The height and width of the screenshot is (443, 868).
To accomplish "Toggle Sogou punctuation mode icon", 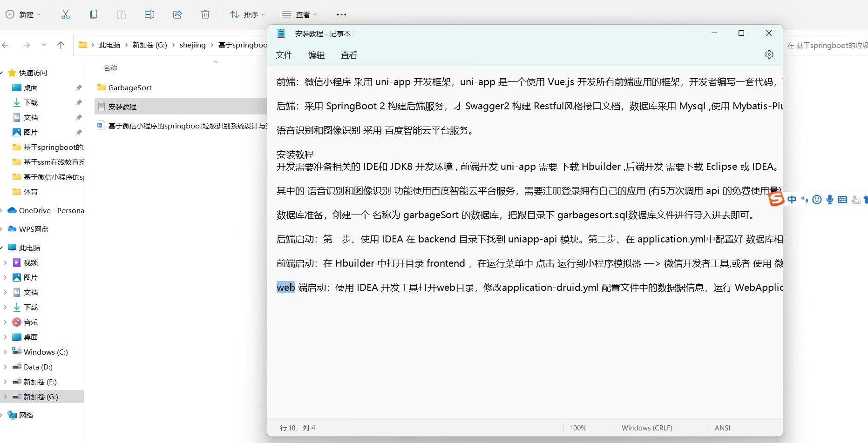I will tap(805, 200).
